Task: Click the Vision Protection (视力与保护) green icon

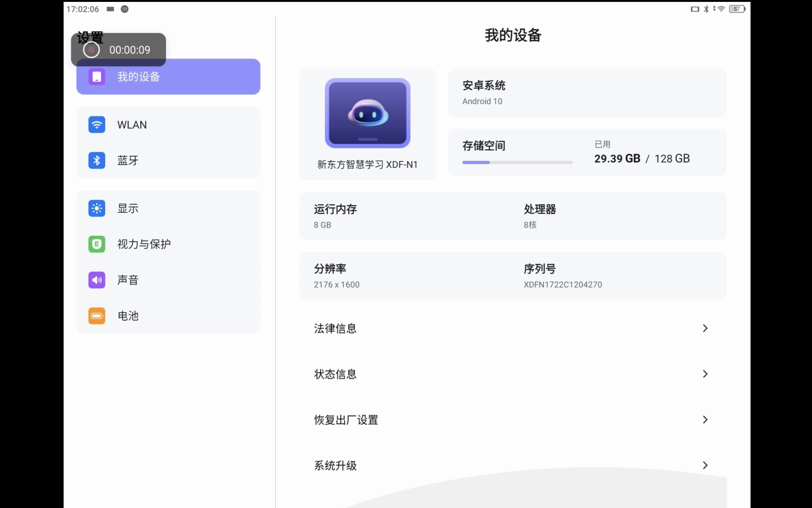Action: point(97,244)
